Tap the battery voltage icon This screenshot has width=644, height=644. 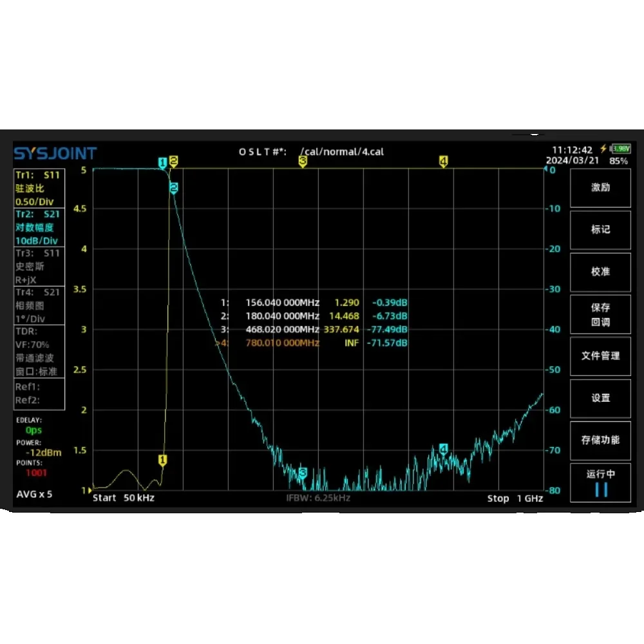621,148
